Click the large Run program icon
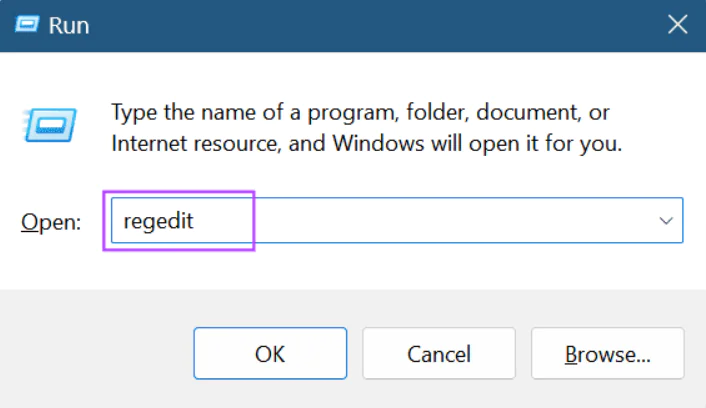 coord(45,125)
